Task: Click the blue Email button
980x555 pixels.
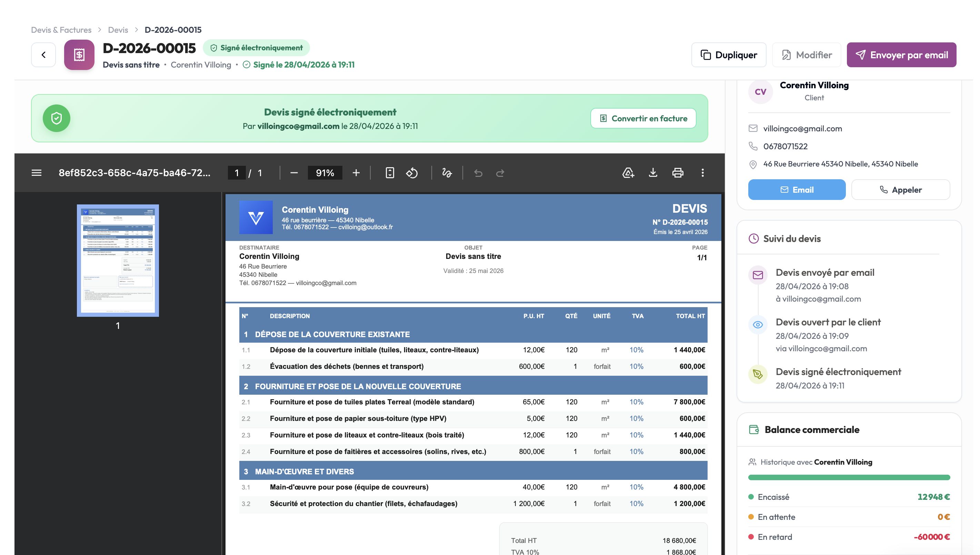Action: (x=797, y=190)
